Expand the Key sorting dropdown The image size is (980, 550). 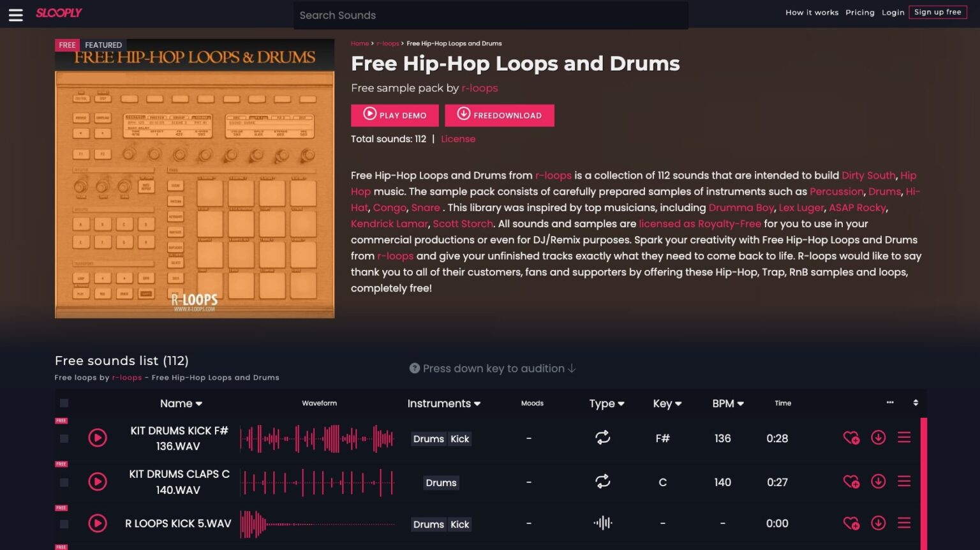(x=666, y=403)
